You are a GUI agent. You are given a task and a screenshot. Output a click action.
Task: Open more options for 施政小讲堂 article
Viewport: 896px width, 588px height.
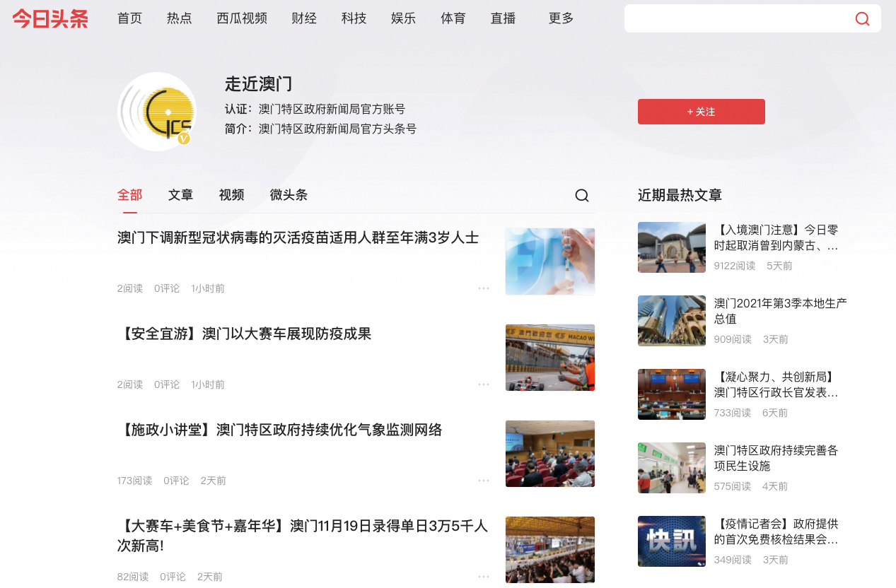click(484, 481)
